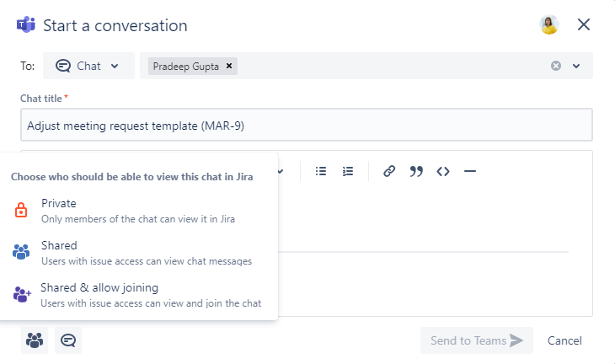Click the Send to Teams button
The image size is (615, 364).
tap(476, 340)
